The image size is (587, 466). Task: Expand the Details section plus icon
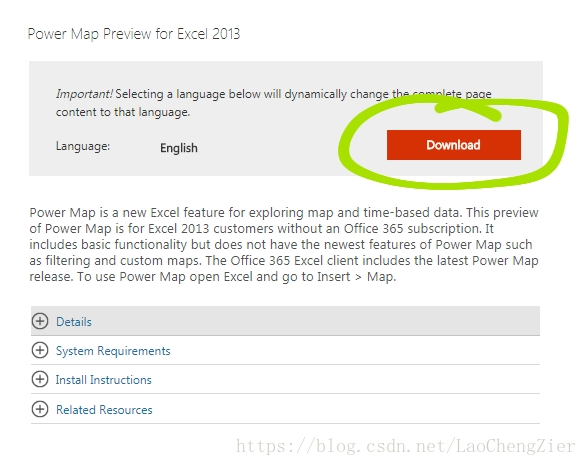coord(40,321)
